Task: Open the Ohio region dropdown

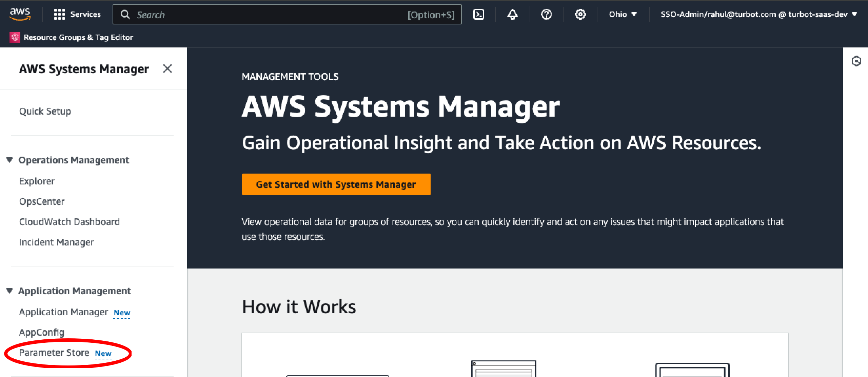Action: click(x=623, y=14)
